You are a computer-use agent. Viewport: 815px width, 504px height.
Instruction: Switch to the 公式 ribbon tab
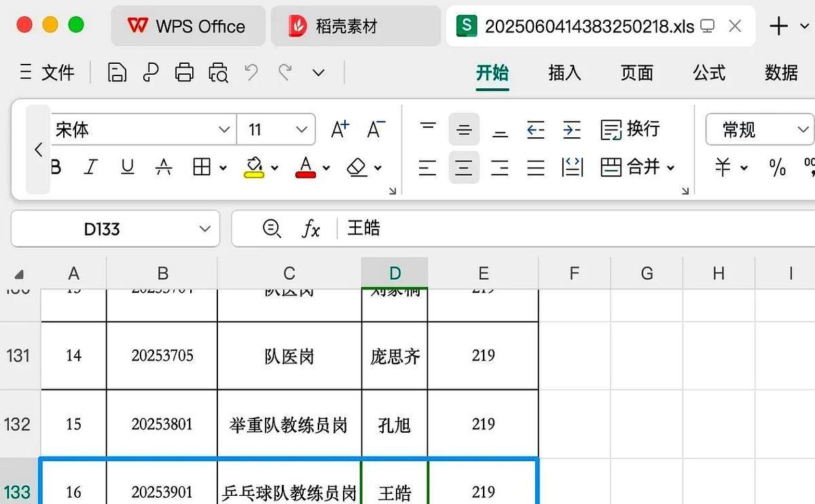(x=709, y=73)
